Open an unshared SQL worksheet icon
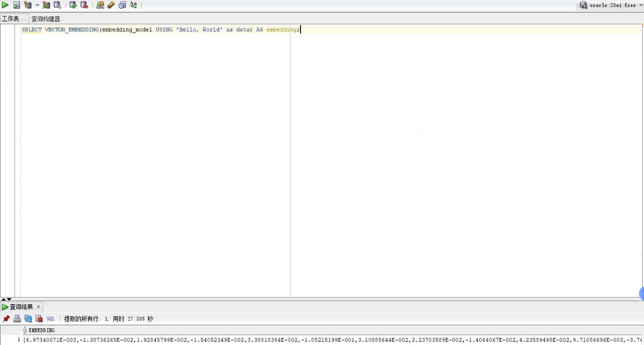This screenshot has width=644, height=345. (x=100, y=5)
